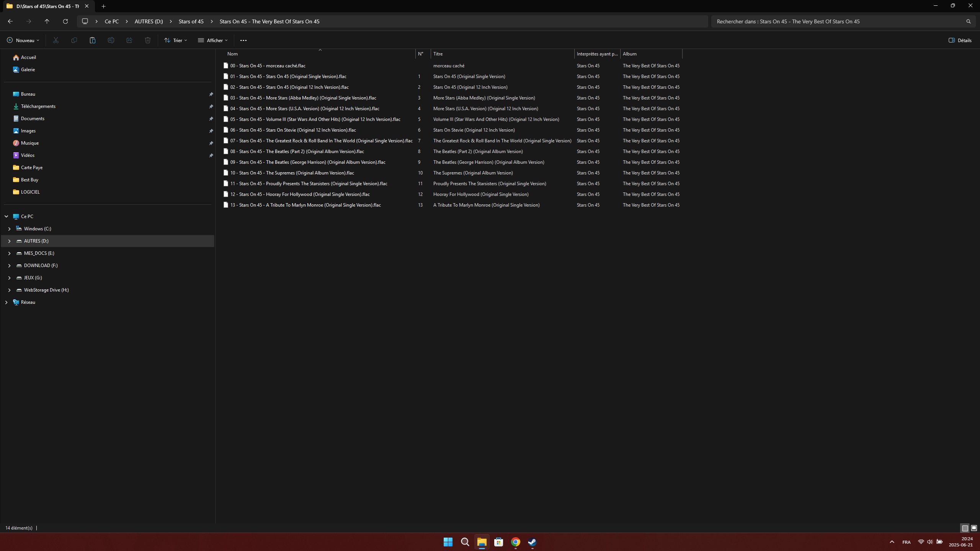Click the Rename icon in toolbar
Image resolution: width=980 pixels, height=551 pixels.
(111, 40)
